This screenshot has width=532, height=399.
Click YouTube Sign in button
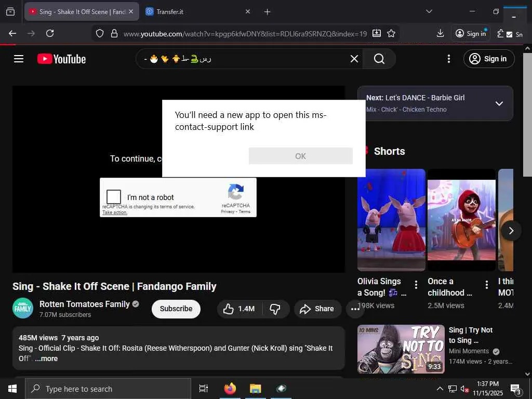click(x=488, y=59)
